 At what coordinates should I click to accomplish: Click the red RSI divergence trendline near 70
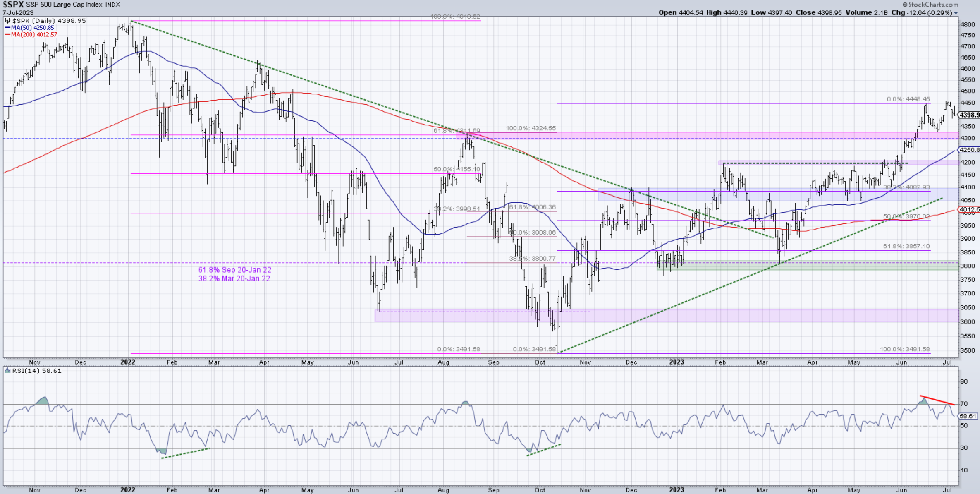coord(937,400)
